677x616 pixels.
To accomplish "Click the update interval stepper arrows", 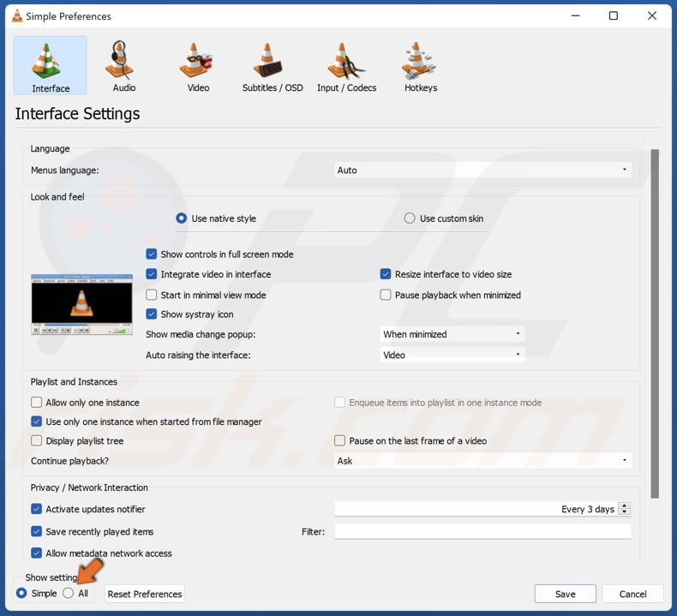I will (x=625, y=509).
